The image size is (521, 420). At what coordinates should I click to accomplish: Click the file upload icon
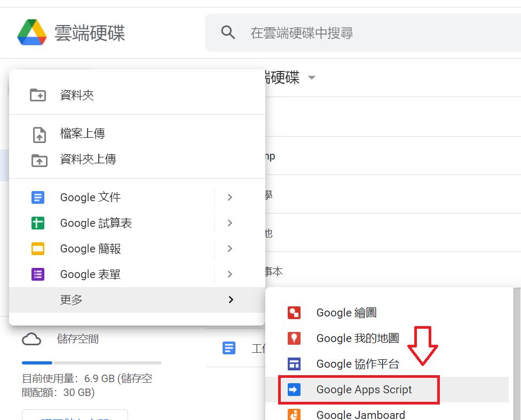39,135
